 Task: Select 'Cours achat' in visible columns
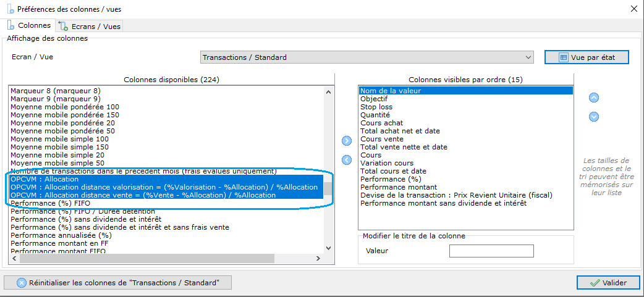pos(466,123)
